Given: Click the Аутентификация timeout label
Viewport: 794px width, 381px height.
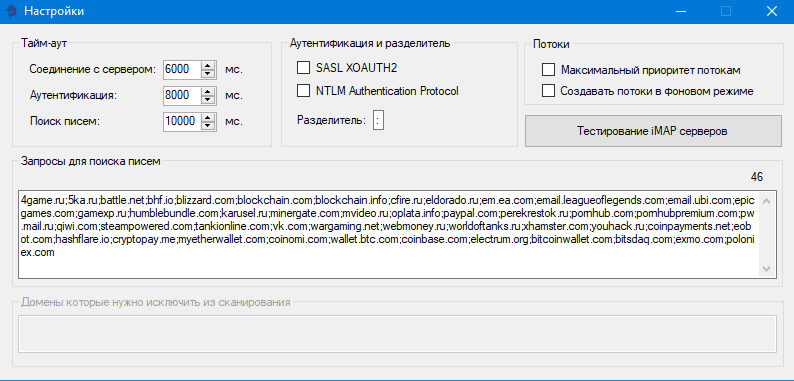Looking at the screenshot, I should pos(73,95).
